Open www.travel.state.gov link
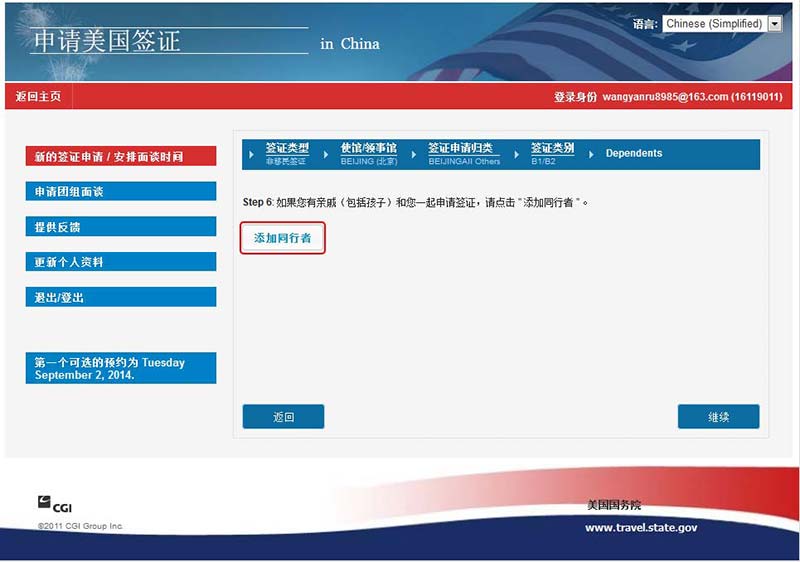Image resolution: width=800 pixels, height=562 pixels. [641, 528]
